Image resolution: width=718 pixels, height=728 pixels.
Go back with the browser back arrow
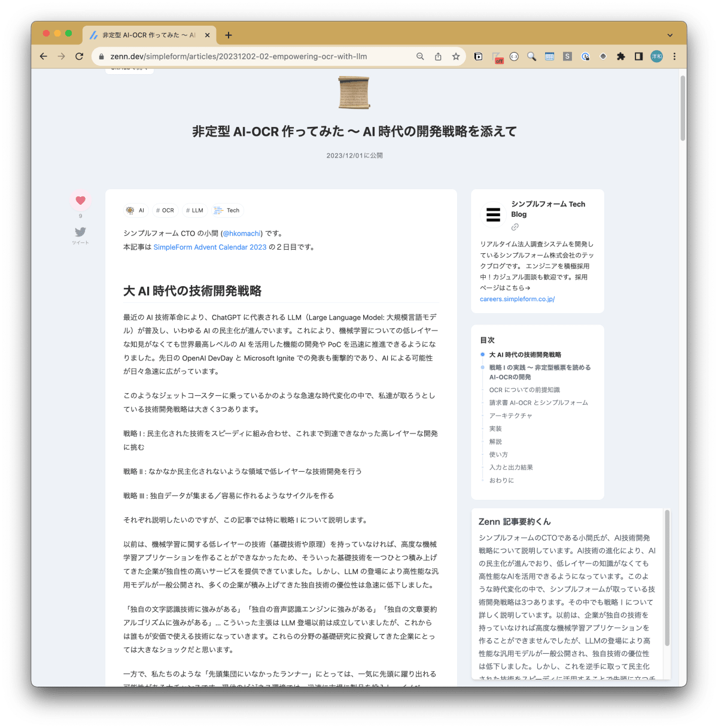click(43, 56)
